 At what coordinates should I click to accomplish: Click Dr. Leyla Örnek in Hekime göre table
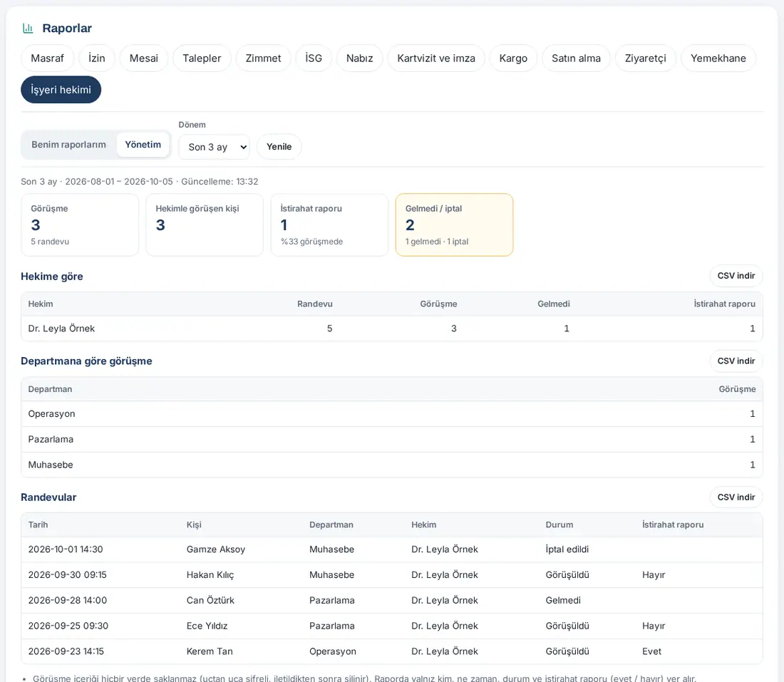pos(61,329)
